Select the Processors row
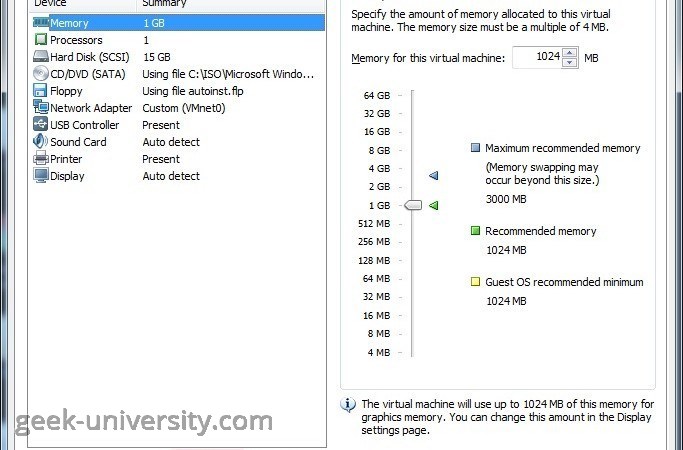This screenshot has width=683, height=450. tap(178, 40)
